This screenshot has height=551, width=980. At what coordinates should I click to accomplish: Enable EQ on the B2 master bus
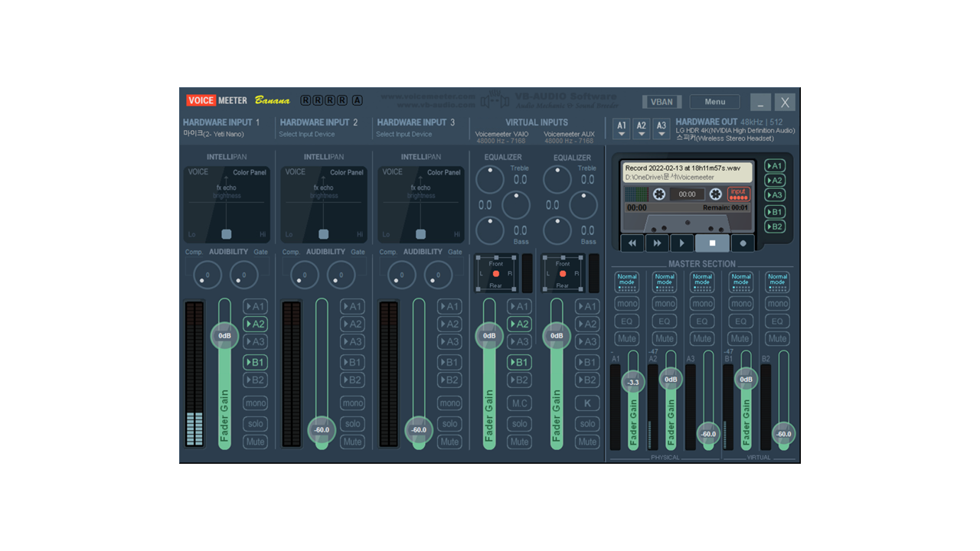pyautogui.click(x=777, y=321)
